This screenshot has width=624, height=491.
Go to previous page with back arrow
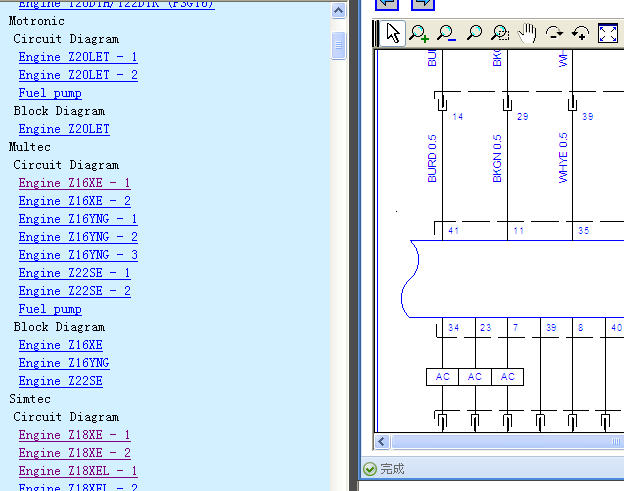[387, 4]
